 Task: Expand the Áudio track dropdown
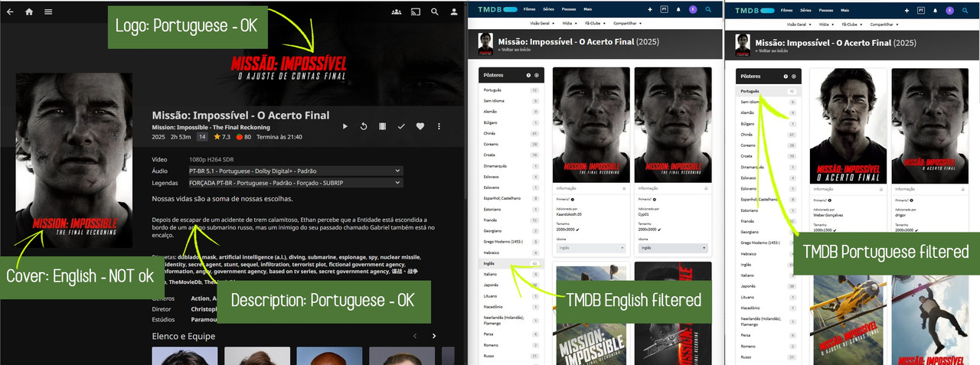296,171
